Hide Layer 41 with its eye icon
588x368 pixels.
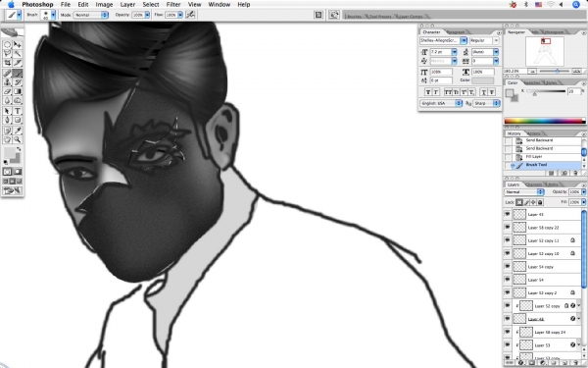tap(508, 214)
